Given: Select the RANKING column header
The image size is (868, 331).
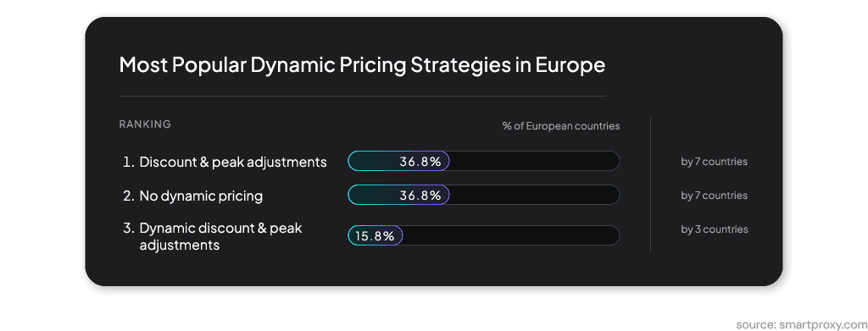Looking at the screenshot, I should [145, 124].
